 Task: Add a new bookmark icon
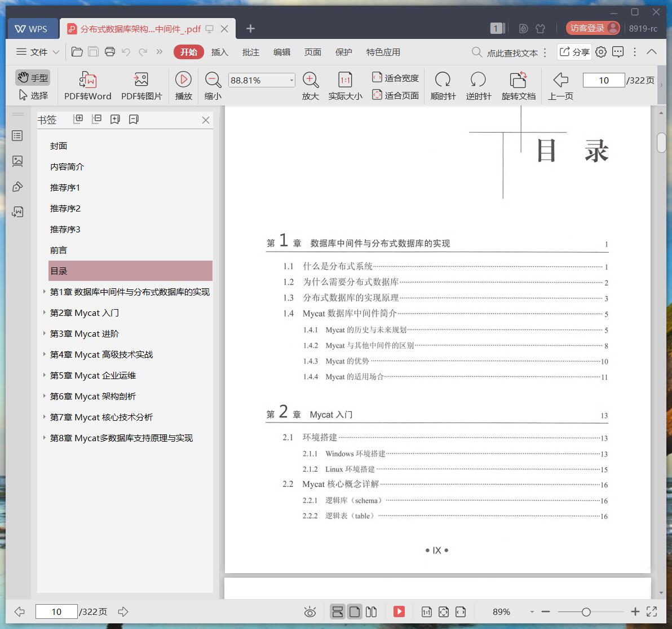[115, 119]
